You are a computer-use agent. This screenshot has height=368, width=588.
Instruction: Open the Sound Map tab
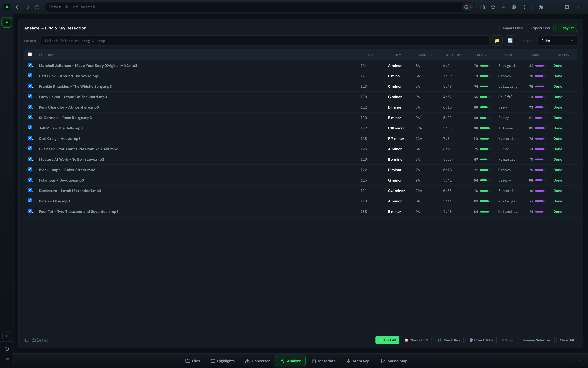point(394,361)
